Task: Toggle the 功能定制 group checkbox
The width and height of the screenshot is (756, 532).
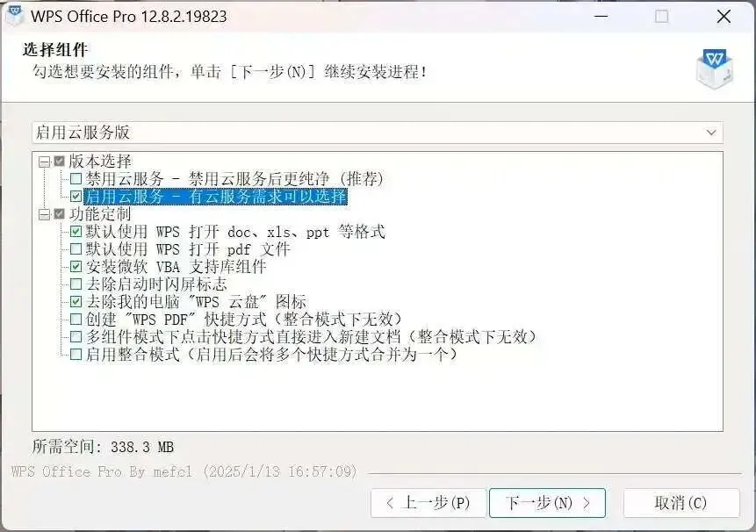Action: 60,213
